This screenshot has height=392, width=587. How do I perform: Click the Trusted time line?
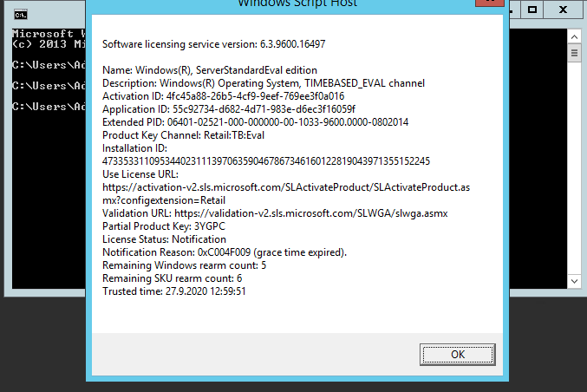tap(174, 291)
